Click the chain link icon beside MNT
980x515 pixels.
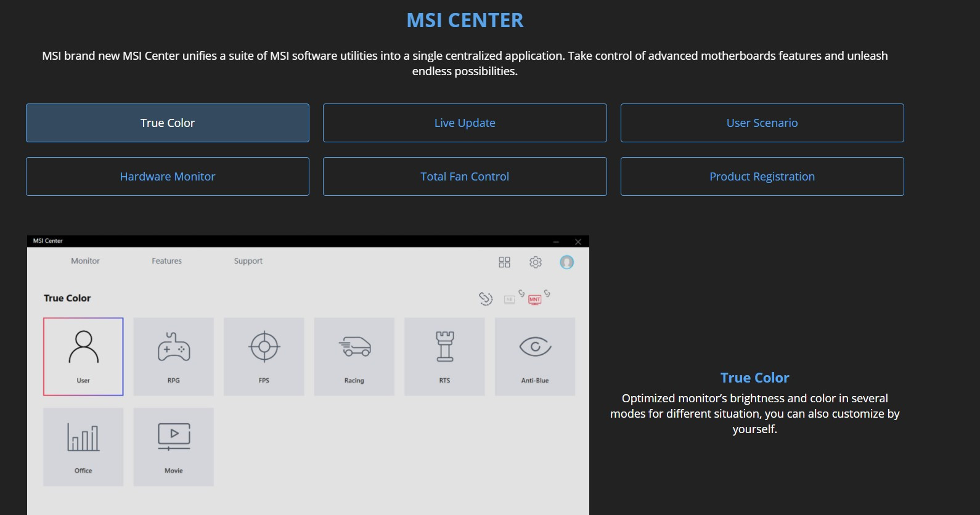click(547, 293)
